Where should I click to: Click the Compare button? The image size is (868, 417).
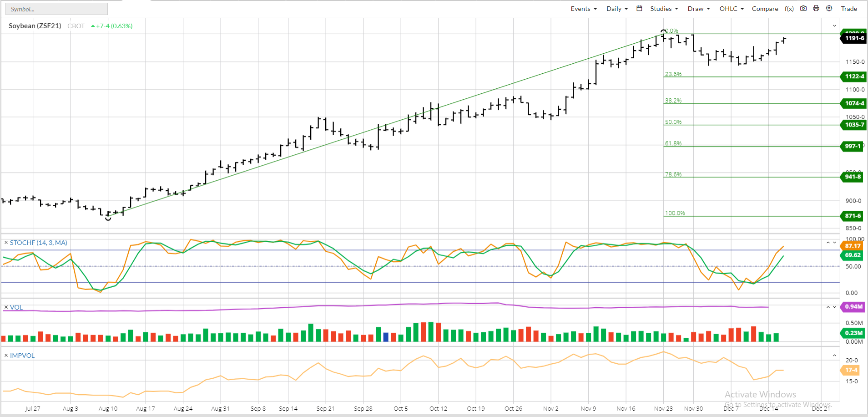(x=765, y=9)
